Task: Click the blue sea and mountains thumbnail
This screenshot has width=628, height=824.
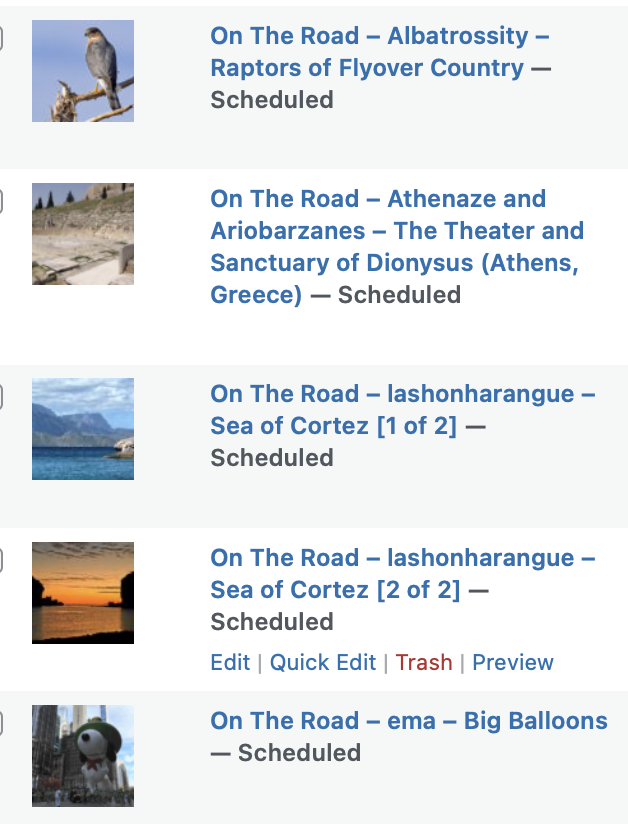Action: pyautogui.click(x=83, y=429)
